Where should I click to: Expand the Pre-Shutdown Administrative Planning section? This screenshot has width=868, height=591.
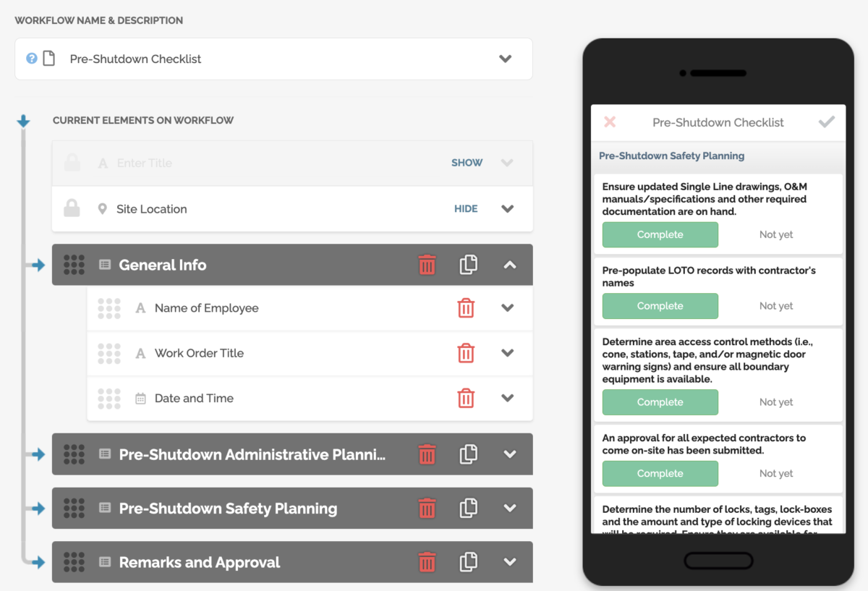[x=510, y=454]
